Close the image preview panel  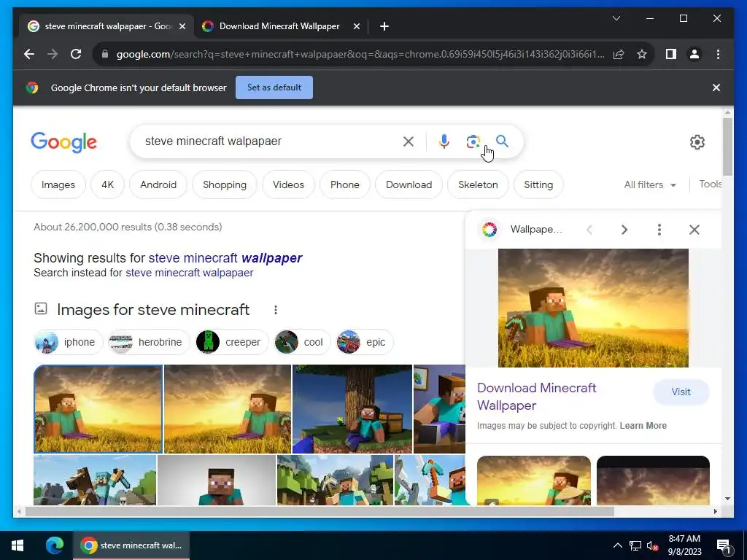click(694, 230)
